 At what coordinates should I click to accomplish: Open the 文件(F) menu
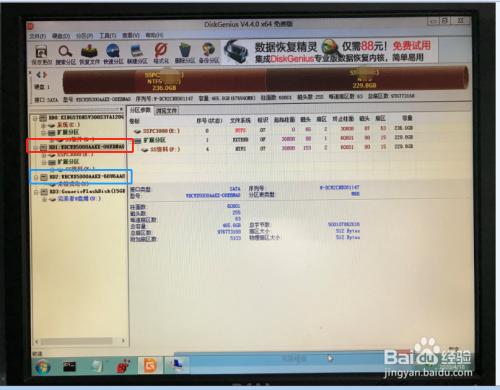[x=37, y=36]
